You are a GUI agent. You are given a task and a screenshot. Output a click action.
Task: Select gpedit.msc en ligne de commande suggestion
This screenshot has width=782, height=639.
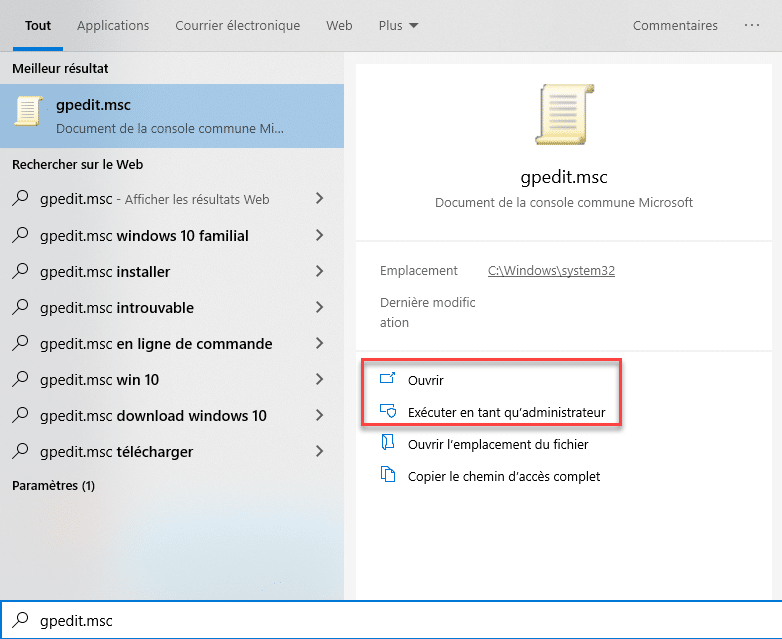[156, 344]
